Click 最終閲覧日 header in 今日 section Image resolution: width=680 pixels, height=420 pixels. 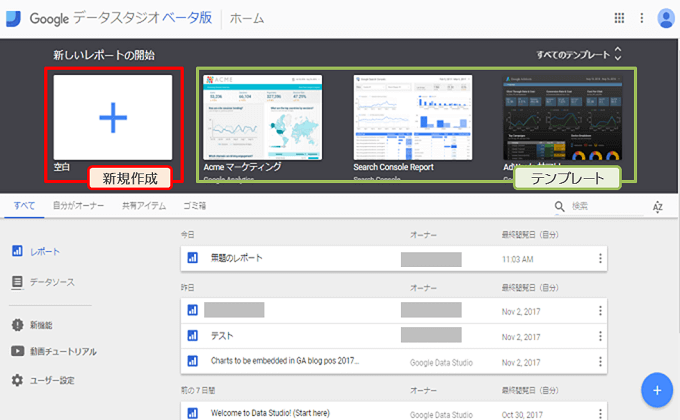pos(530,235)
